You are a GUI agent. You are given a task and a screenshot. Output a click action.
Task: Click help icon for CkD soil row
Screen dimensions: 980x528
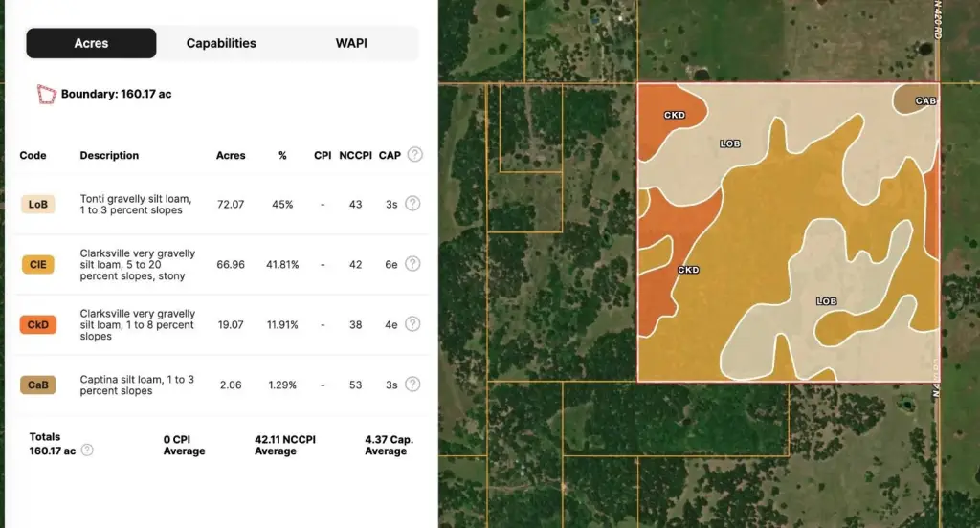click(412, 323)
